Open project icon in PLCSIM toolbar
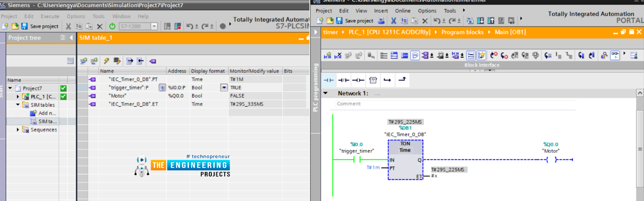Screen dimensions: 644x201 click(x=14, y=26)
